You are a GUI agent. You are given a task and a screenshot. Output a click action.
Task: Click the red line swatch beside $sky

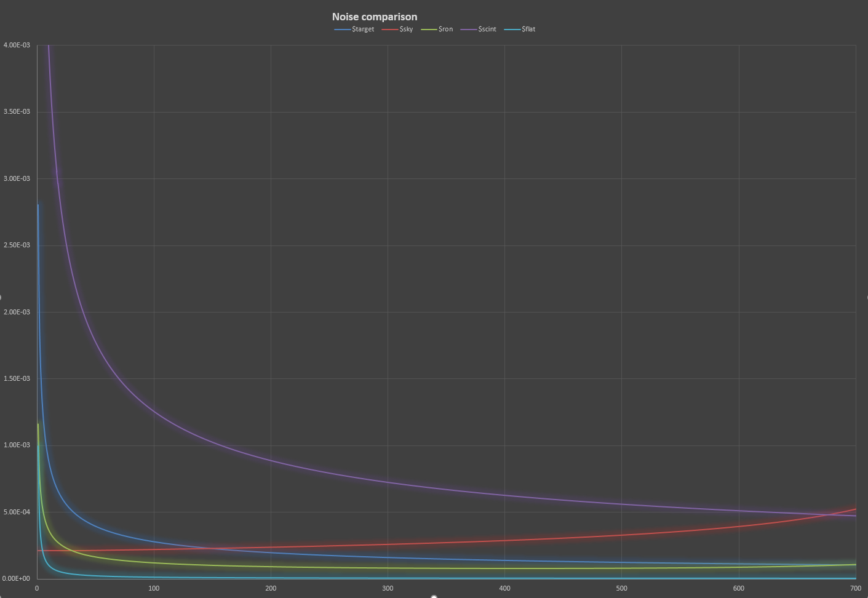tap(390, 30)
